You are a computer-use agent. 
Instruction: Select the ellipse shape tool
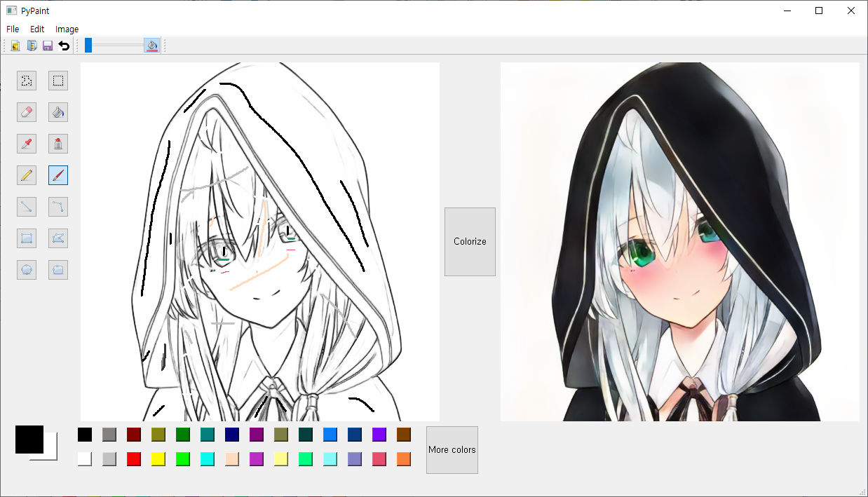click(x=27, y=270)
